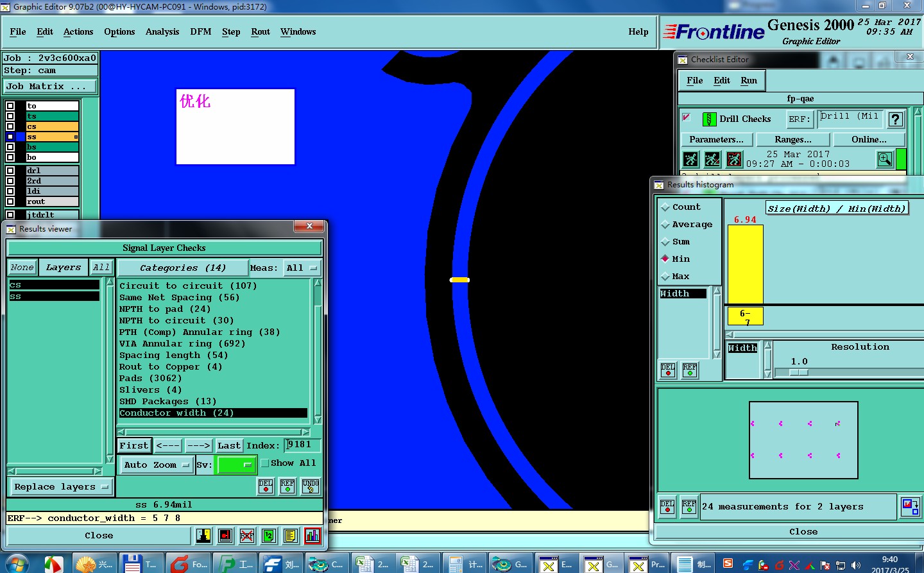Screen dimensions: 924x573
Task: Click the green drill bit icon
Action: coord(709,119)
